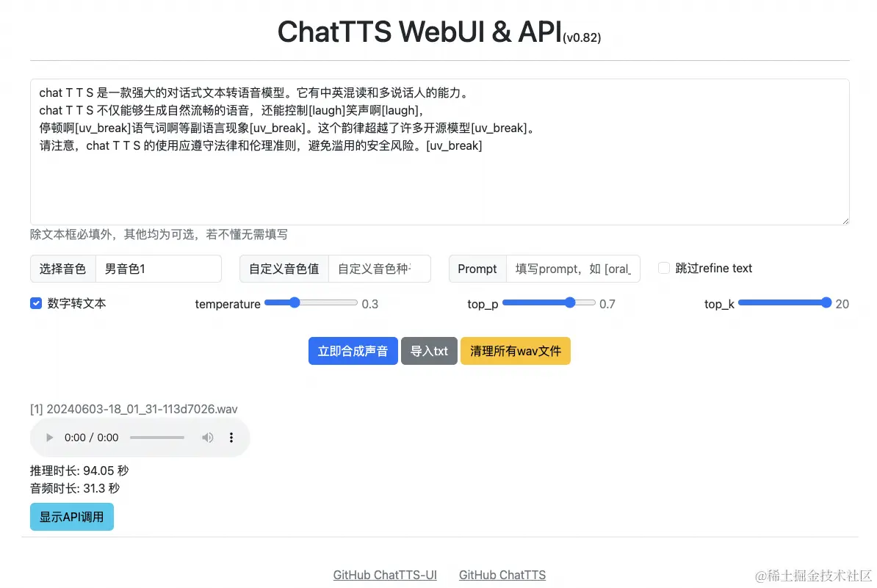Click the ChatTTS WebUI & API heading

click(419, 32)
